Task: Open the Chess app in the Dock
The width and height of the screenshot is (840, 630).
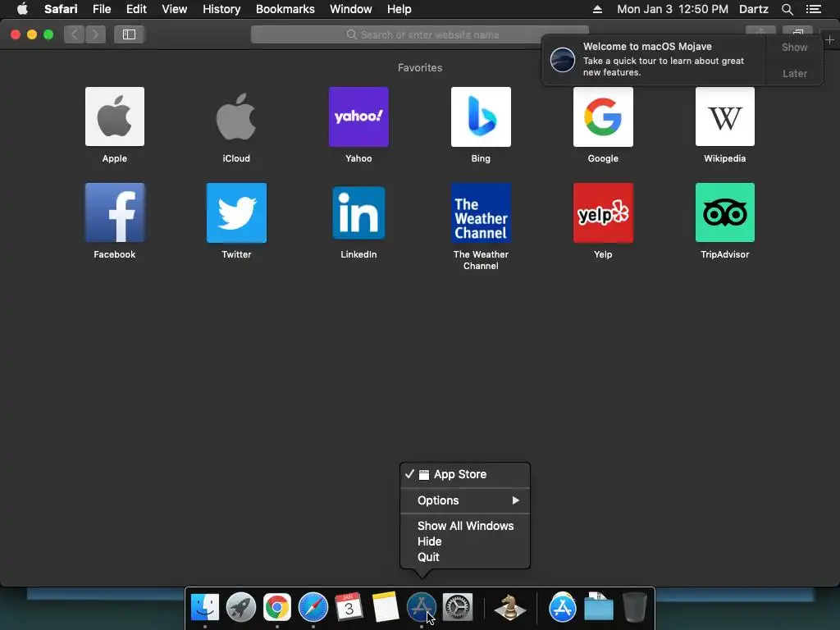Action: click(x=509, y=607)
